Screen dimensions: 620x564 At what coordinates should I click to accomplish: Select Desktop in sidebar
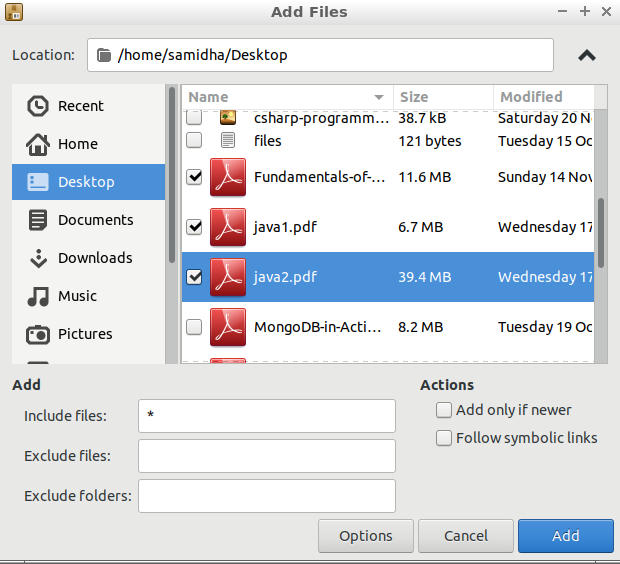pos(89,182)
